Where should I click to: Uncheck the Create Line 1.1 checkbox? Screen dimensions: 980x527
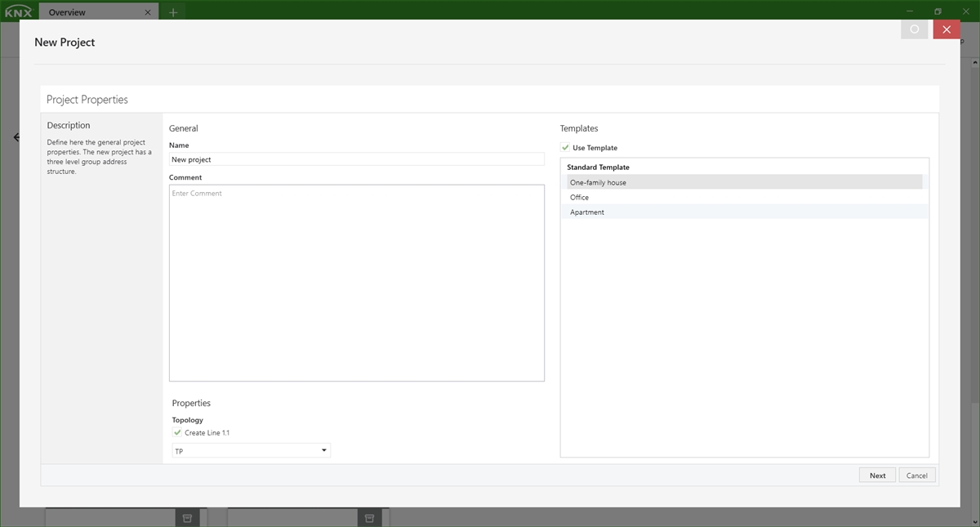click(177, 432)
